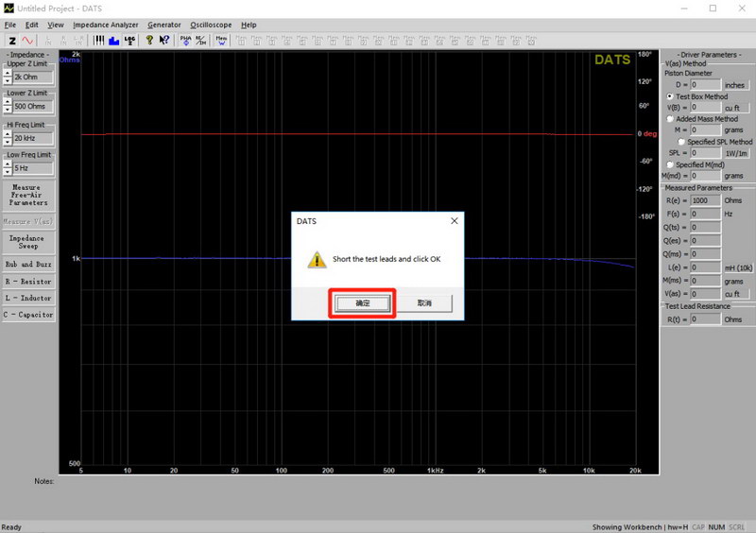This screenshot has width=756, height=533.
Task: Click the context help arrow icon
Action: pyautogui.click(x=164, y=41)
